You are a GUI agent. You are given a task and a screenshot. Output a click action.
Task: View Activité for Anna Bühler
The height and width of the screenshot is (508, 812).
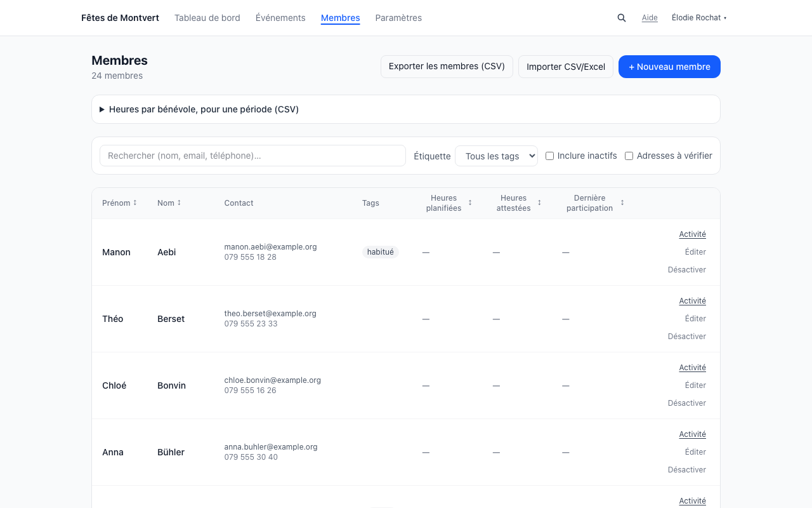tap(693, 434)
